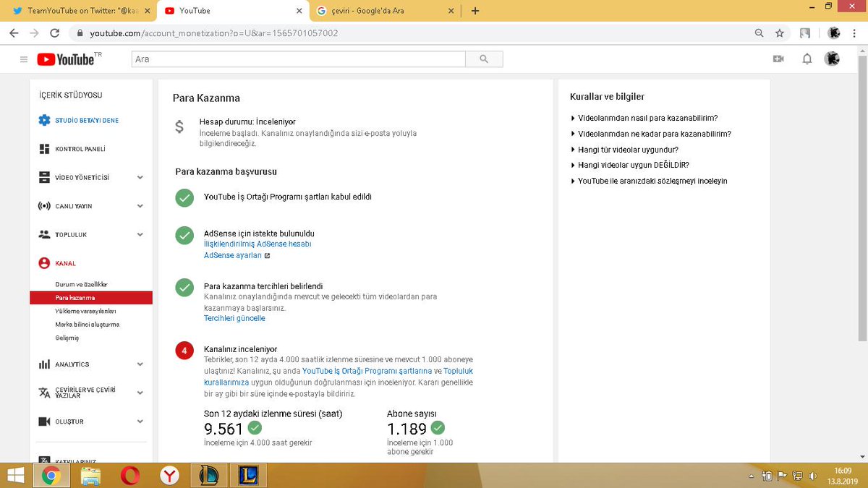Click the Oluştur camera icon
The width and height of the screenshot is (868, 488).
[x=44, y=421]
